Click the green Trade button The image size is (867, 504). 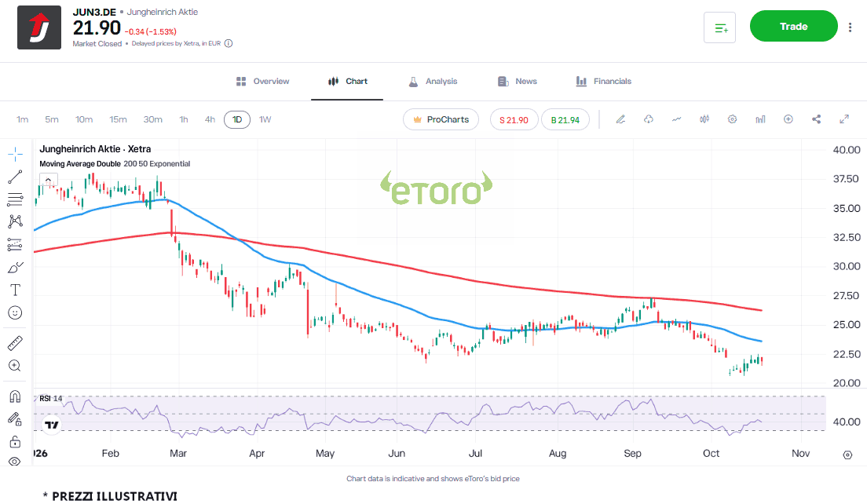tap(793, 26)
